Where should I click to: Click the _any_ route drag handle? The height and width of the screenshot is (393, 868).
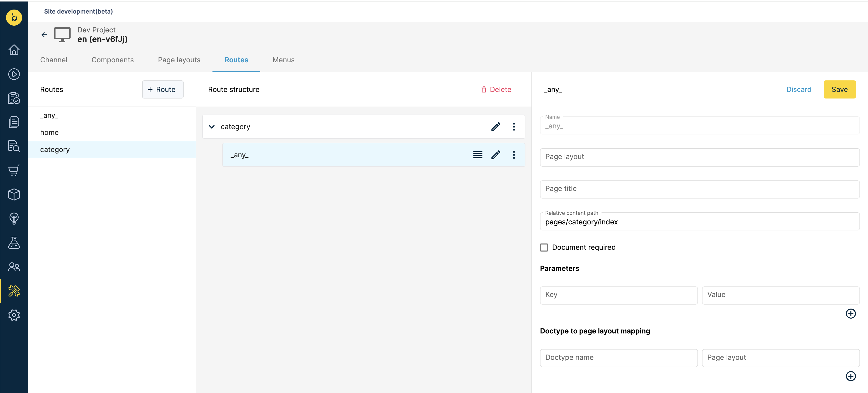[478, 155]
